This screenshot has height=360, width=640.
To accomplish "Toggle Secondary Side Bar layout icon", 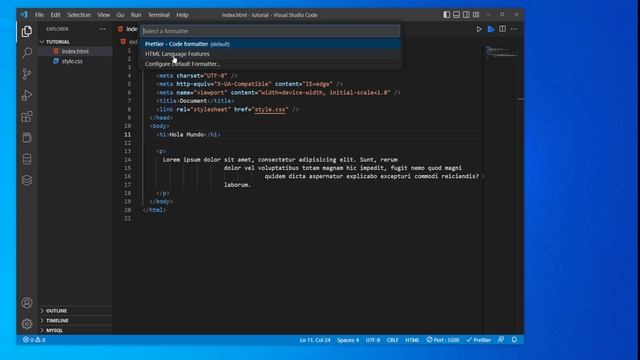I will pyautogui.click(x=466, y=15).
